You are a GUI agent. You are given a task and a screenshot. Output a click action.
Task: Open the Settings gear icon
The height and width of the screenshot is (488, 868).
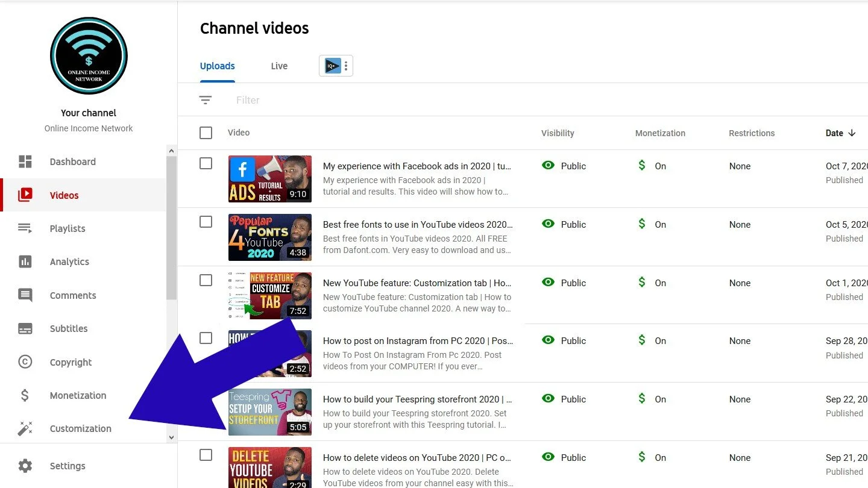[25, 466]
